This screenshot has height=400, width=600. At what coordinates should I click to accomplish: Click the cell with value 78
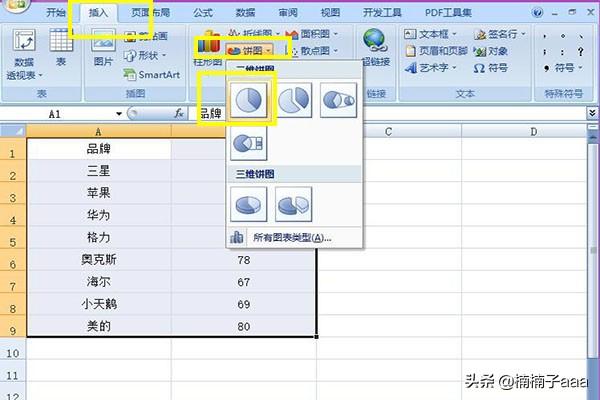coord(244,260)
